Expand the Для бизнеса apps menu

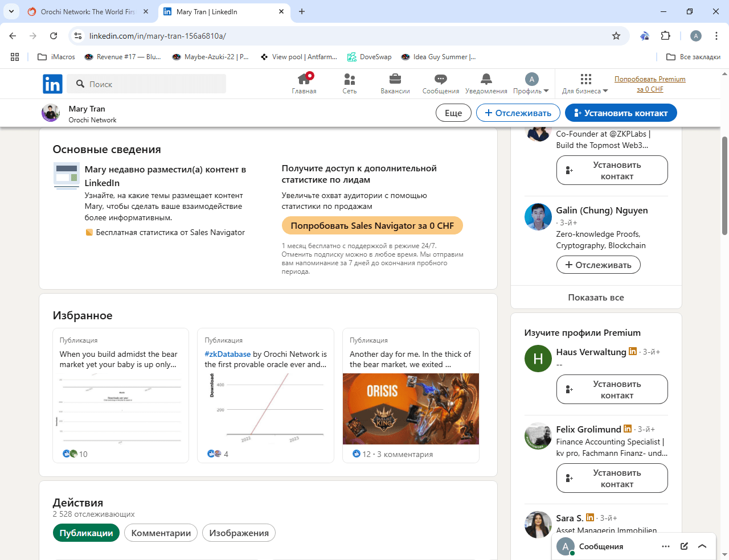585,84
